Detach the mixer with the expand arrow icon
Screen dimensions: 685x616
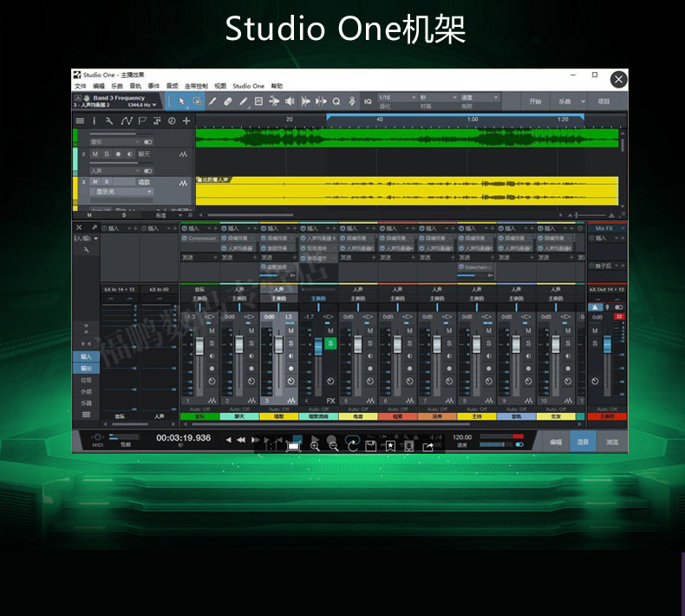[x=94, y=227]
